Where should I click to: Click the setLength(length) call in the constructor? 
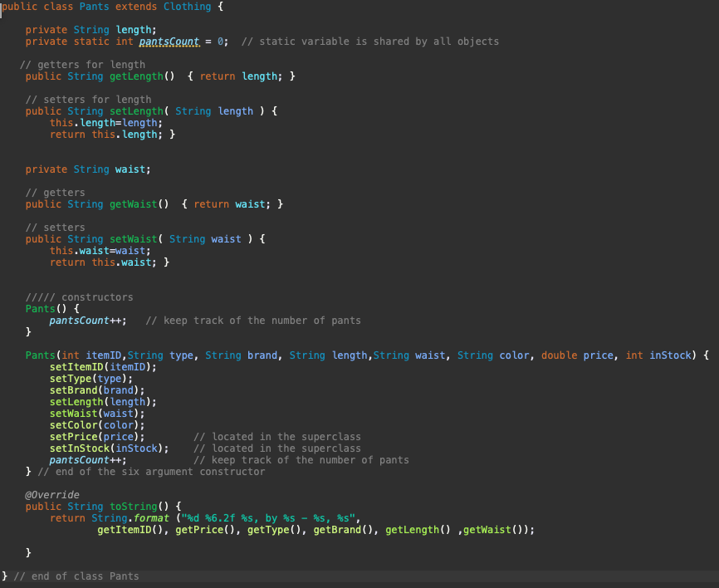click(x=103, y=402)
